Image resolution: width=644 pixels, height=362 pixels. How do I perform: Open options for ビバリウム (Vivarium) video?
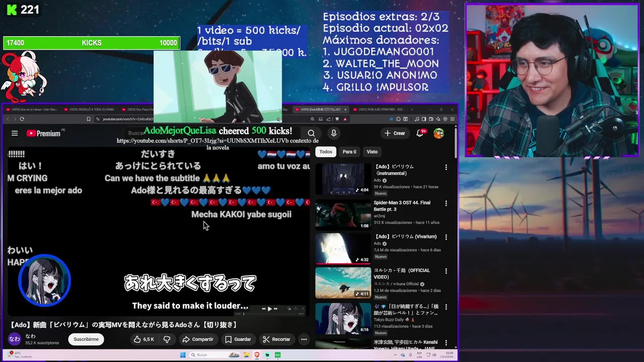pyautogui.click(x=446, y=237)
